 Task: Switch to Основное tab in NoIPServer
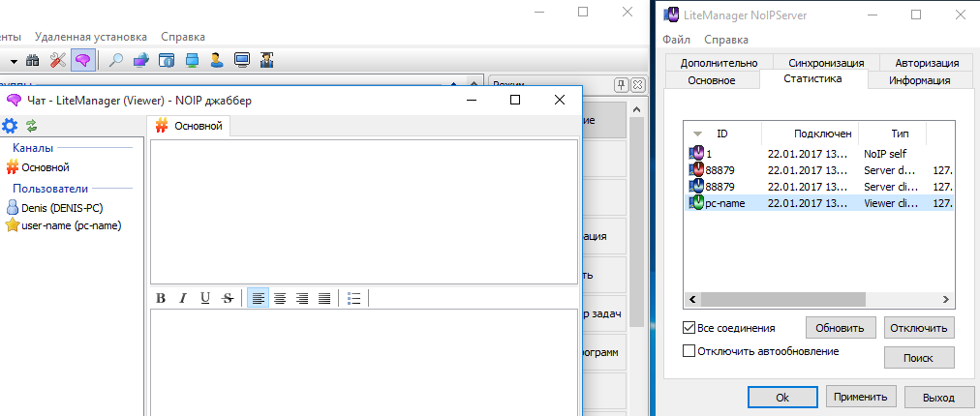711,80
